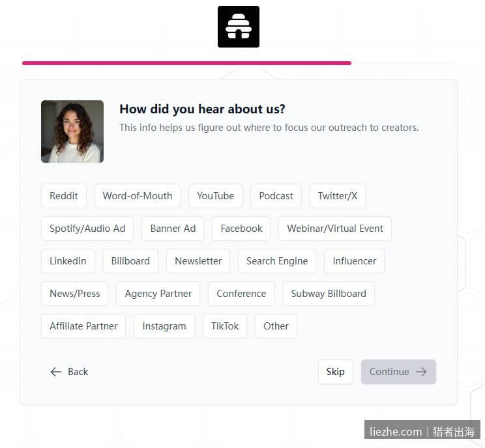485x448 pixels.
Task: Click the pink onboarding progress bar
Action: click(186, 63)
